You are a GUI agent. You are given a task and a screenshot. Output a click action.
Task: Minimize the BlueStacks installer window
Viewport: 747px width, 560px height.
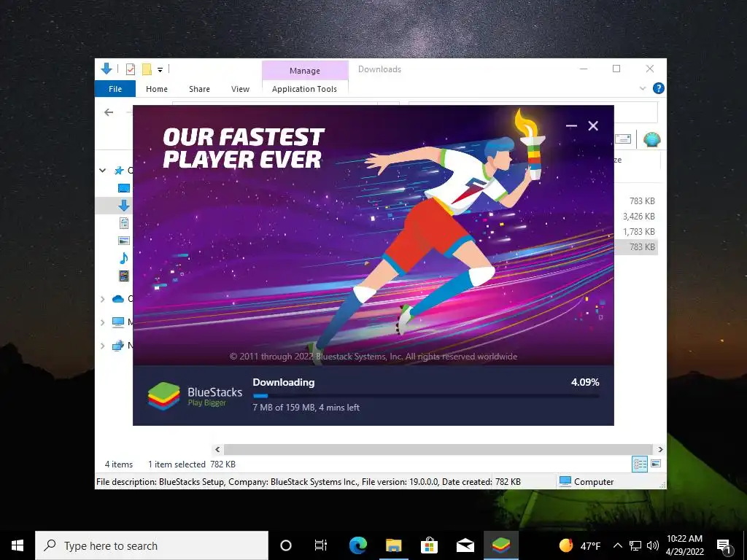(571, 125)
